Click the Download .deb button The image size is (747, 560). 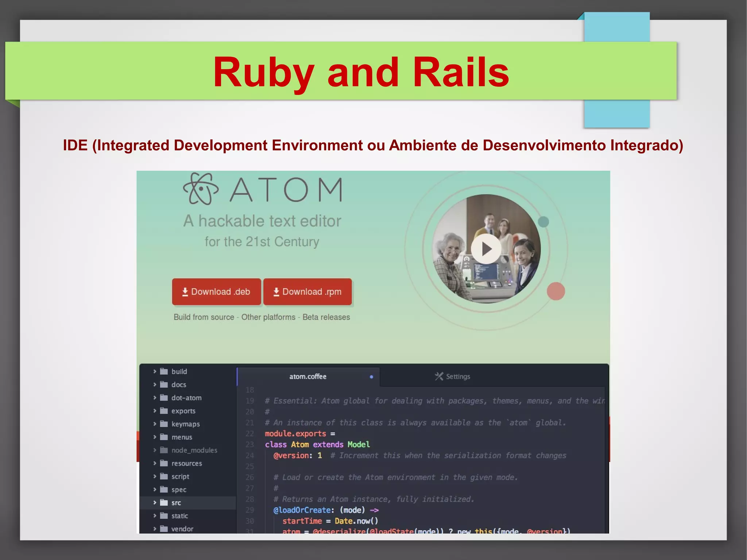point(217,291)
